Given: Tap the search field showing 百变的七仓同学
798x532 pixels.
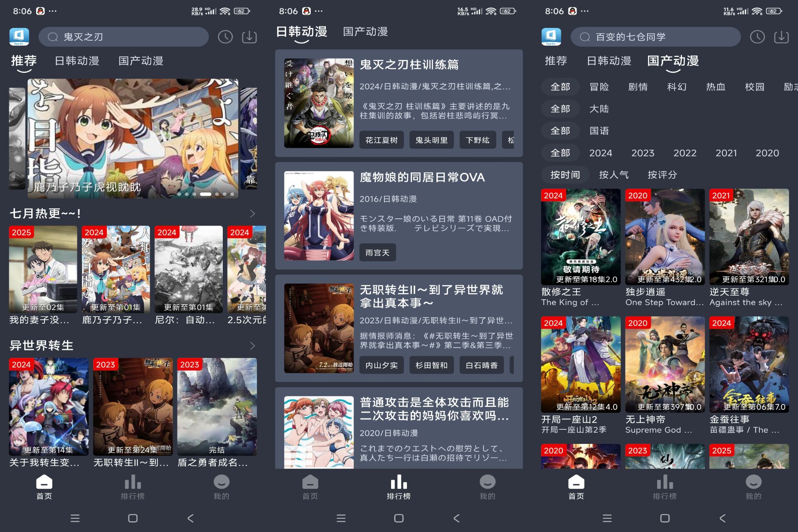Looking at the screenshot, I should [x=656, y=37].
